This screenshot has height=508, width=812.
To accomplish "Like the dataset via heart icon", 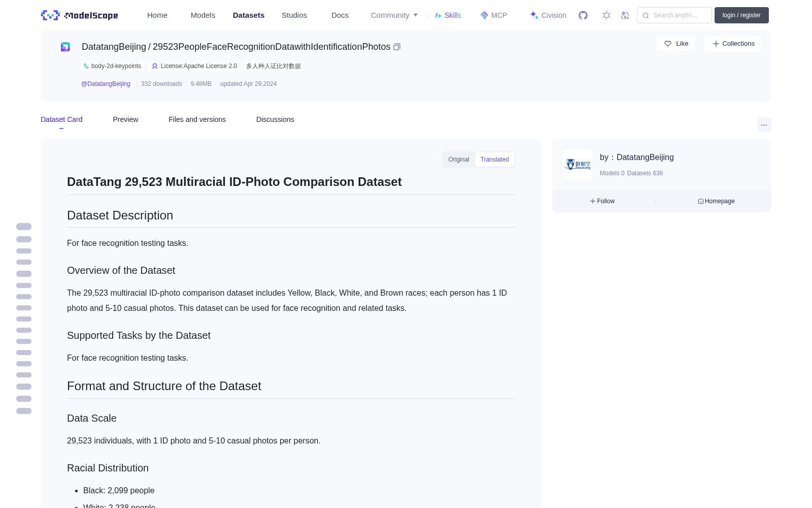I will click(675, 44).
